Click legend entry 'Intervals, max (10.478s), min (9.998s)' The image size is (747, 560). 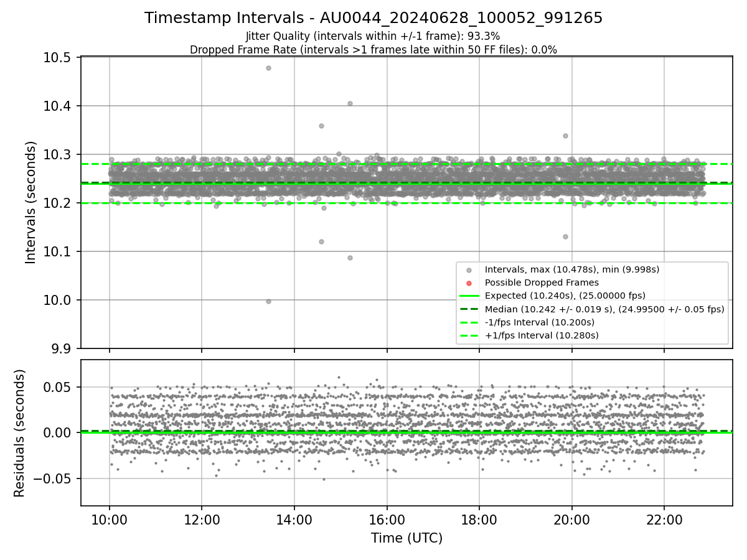(572, 269)
